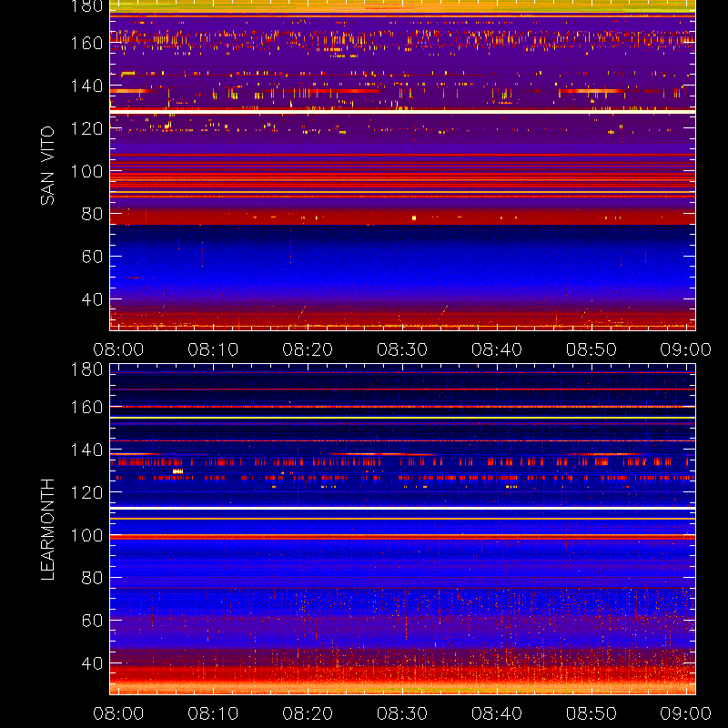The width and height of the screenshot is (728, 728).
Task: Pick the 160 tick label on Learmonth axis
Action: [86, 407]
